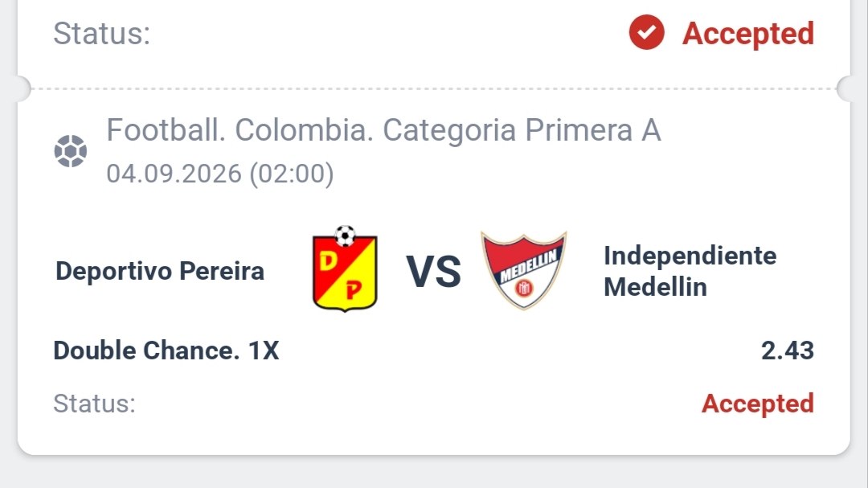
Task: Select the Independiente Medellin team name
Action: tap(690, 272)
